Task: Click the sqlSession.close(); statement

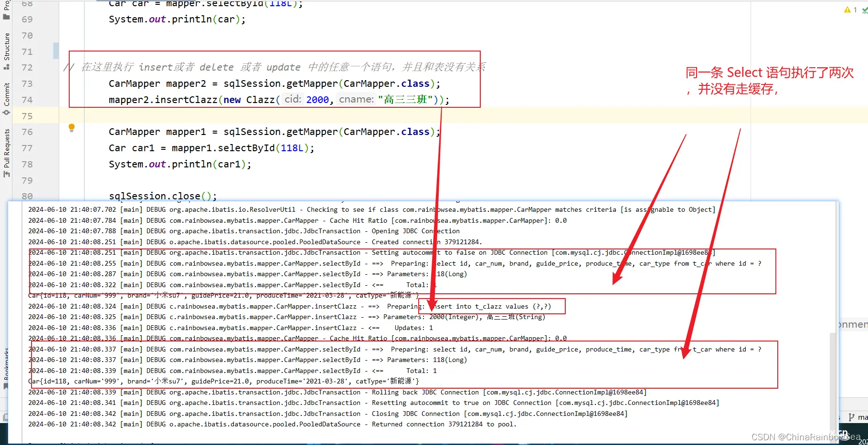Action: click(163, 196)
